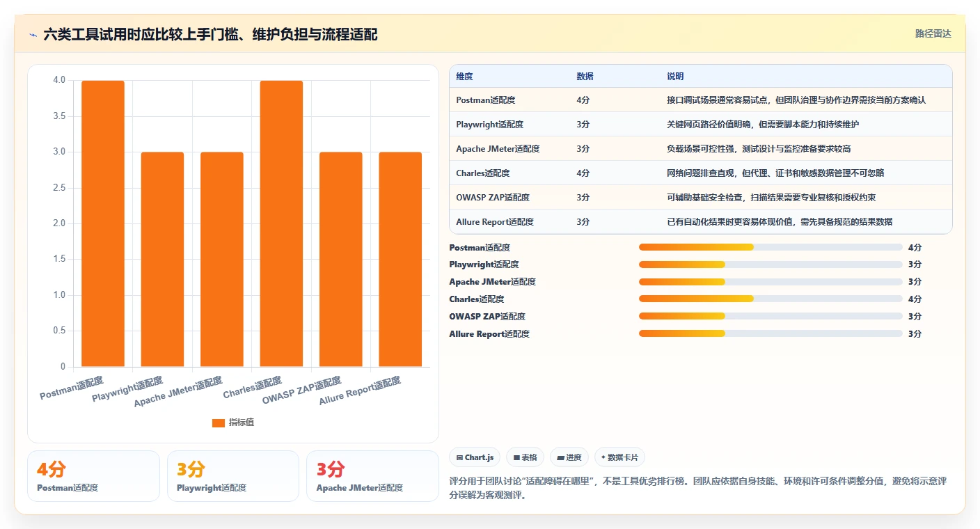Image resolution: width=980 pixels, height=529 pixels.
Task: Click the Postman适配度 label in progress list
Action: click(480, 248)
